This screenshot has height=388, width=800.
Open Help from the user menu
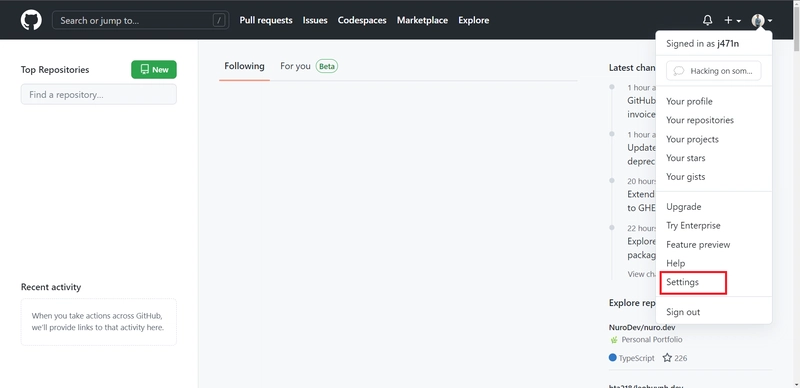(x=676, y=263)
